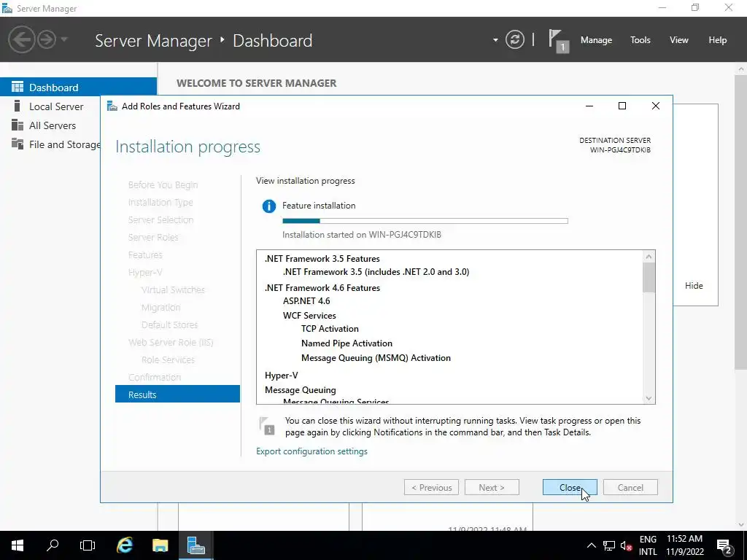
Task: Click Export configuration settings link
Action: pyautogui.click(x=311, y=451)
